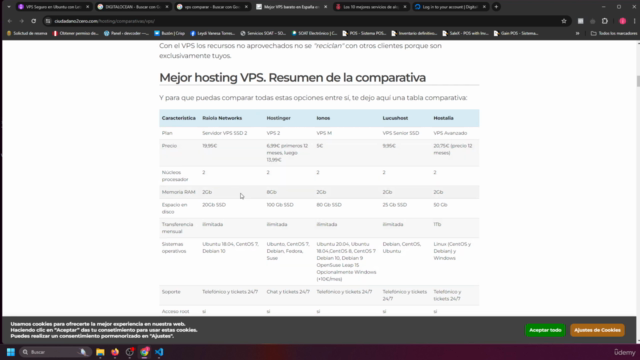This screenshot has height=360, width=640.
Task: Select 'Hostinger' column header
Action: (278, 118)
